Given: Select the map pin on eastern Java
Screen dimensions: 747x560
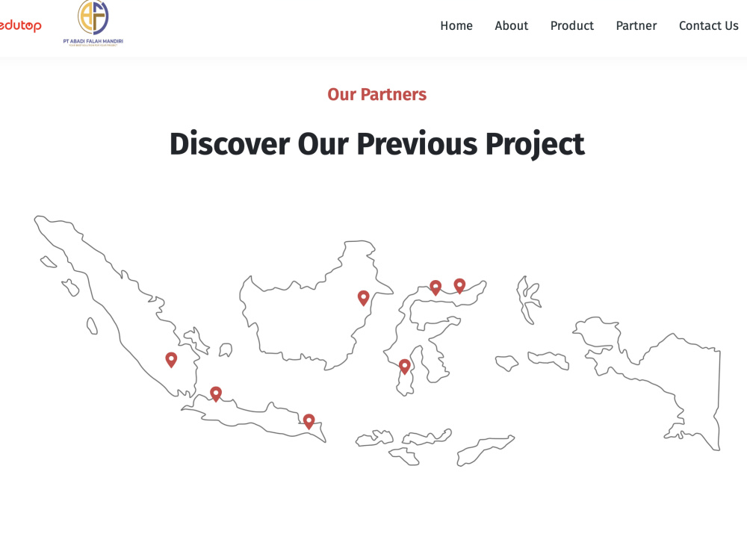Looking at the screenshot, I should point(309,421).
